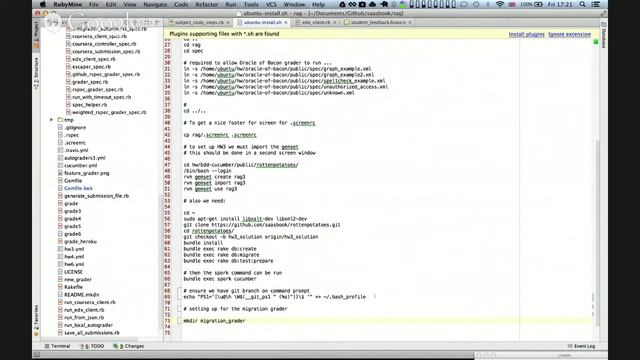
Task: Click Ignore extension link
Action: click(x=569, y=34)
